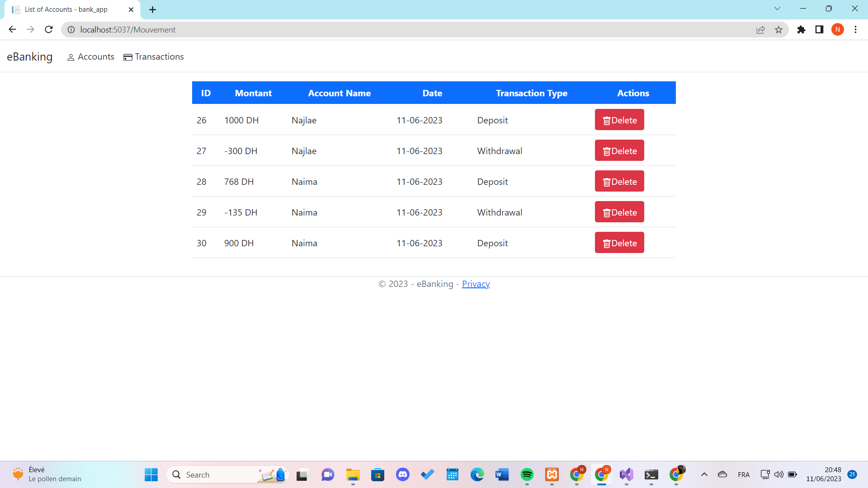Open Chrome three-dot menu

pyautogui.click(x=855, y=29)
